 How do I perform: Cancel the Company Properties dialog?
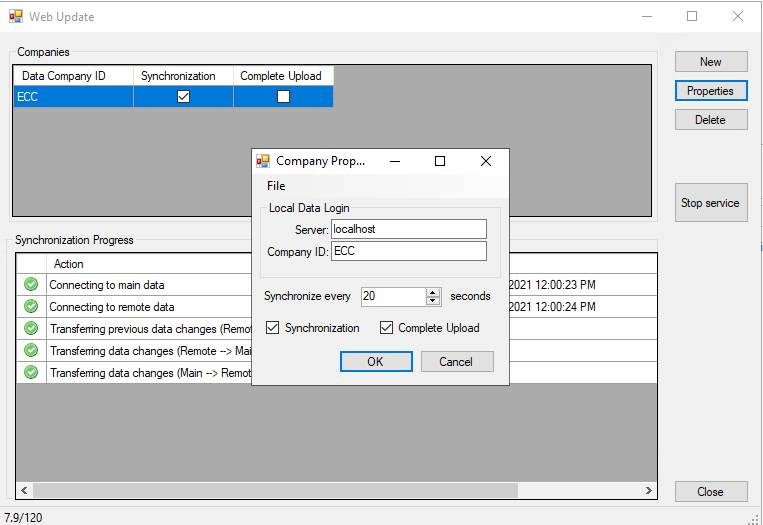(x=457, y=362)
